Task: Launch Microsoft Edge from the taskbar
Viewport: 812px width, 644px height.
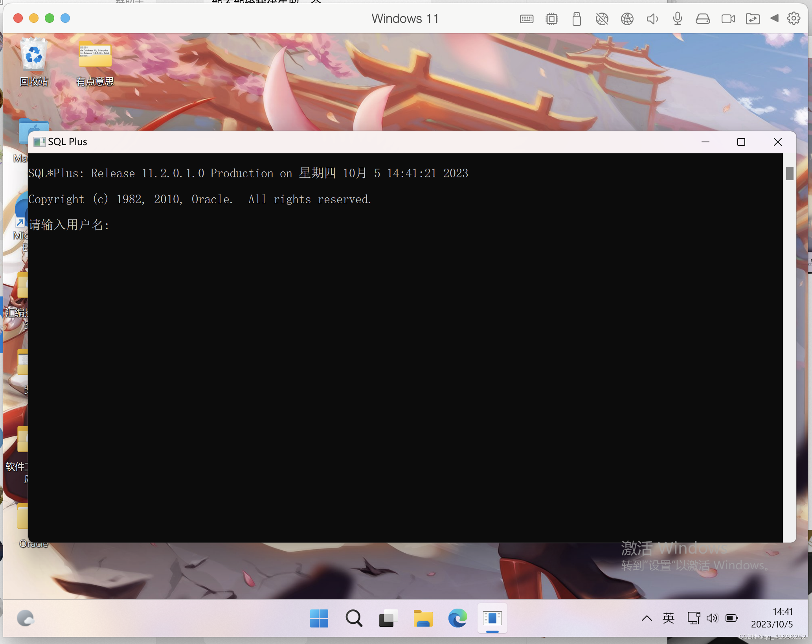Action: point(457,618)
